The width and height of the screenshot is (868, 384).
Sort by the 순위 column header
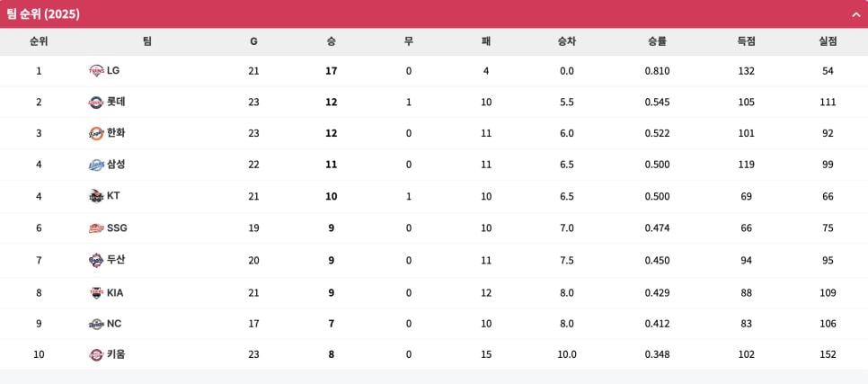[39, 41]
